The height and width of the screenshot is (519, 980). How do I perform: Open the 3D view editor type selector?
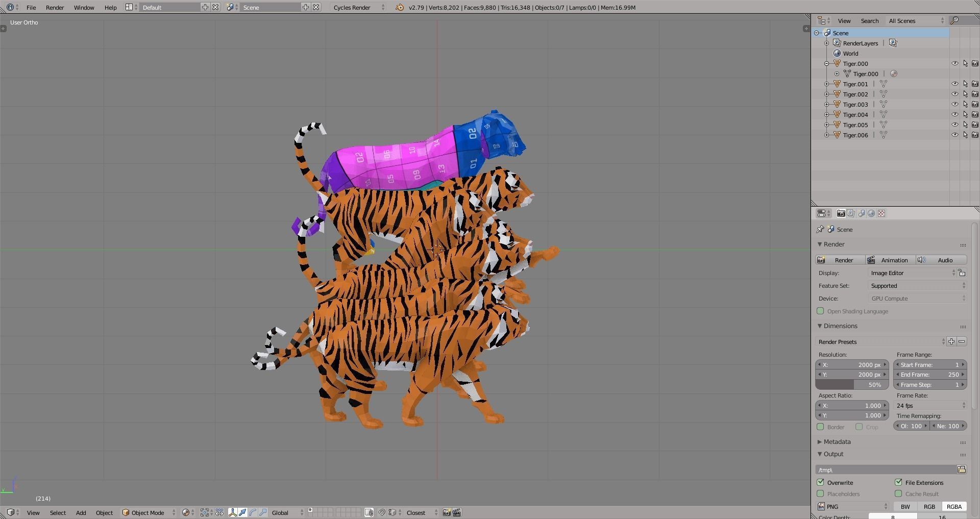[13, 512]
